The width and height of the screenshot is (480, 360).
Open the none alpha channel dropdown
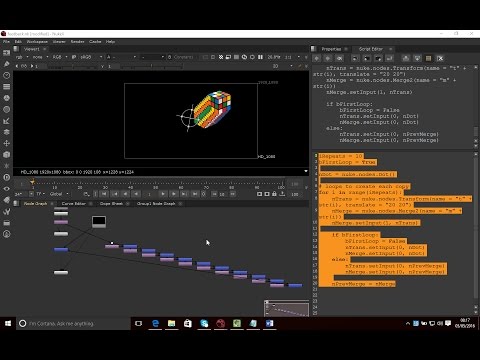[x=40, y=57]
